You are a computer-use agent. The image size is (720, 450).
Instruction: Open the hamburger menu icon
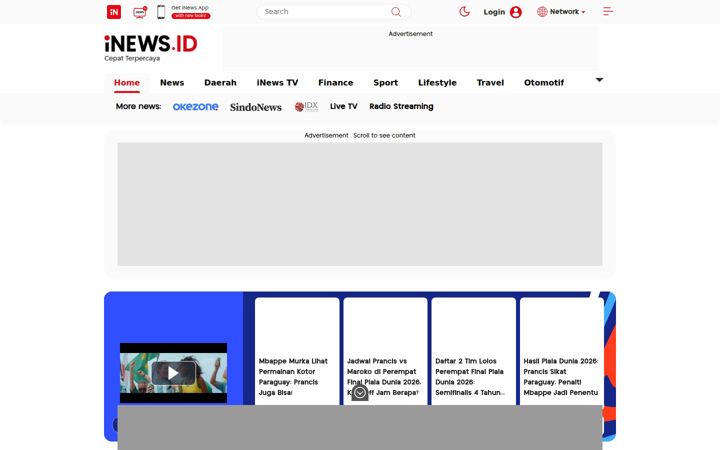click(608, 11)
